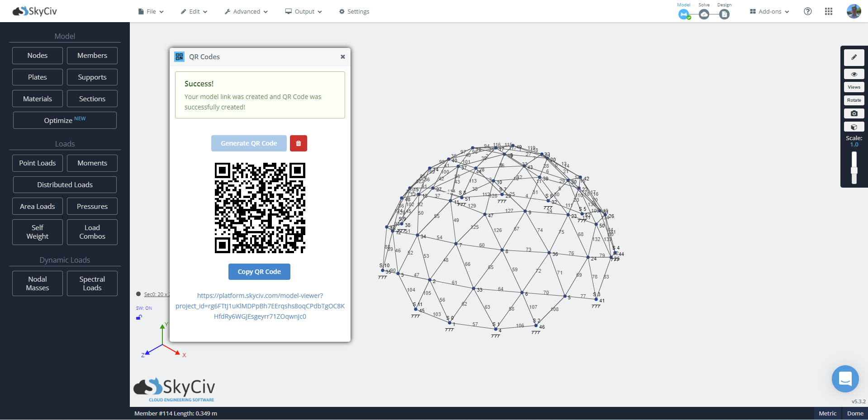Open the Edit menu
Viewport: 868px width, 420px height.
coord(194,11)
